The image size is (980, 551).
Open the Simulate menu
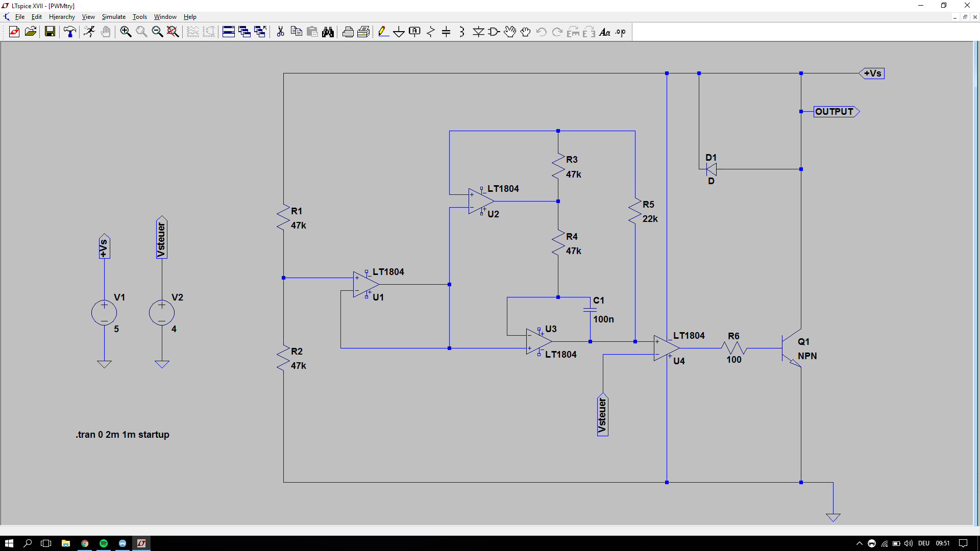113,17
